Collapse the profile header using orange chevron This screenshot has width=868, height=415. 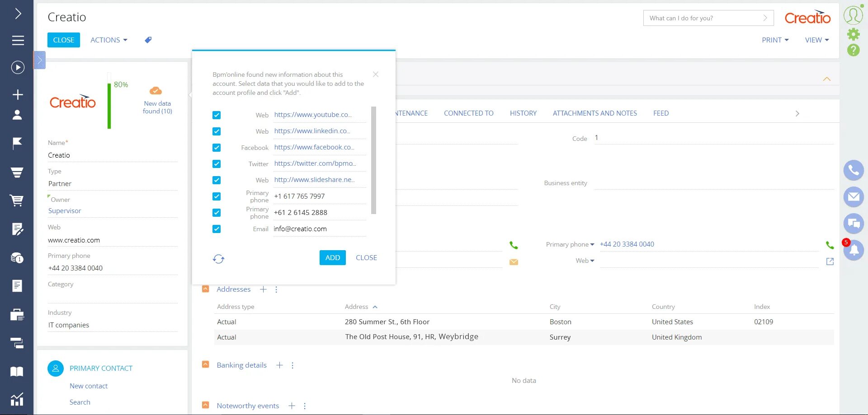pos(827,79)
